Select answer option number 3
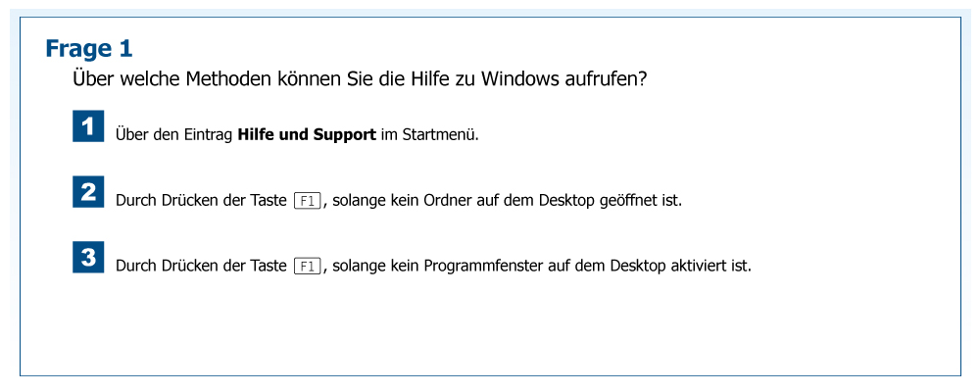The width and height of the screenshot is (980, 392). pyautogui.click(x=88, y=258)
